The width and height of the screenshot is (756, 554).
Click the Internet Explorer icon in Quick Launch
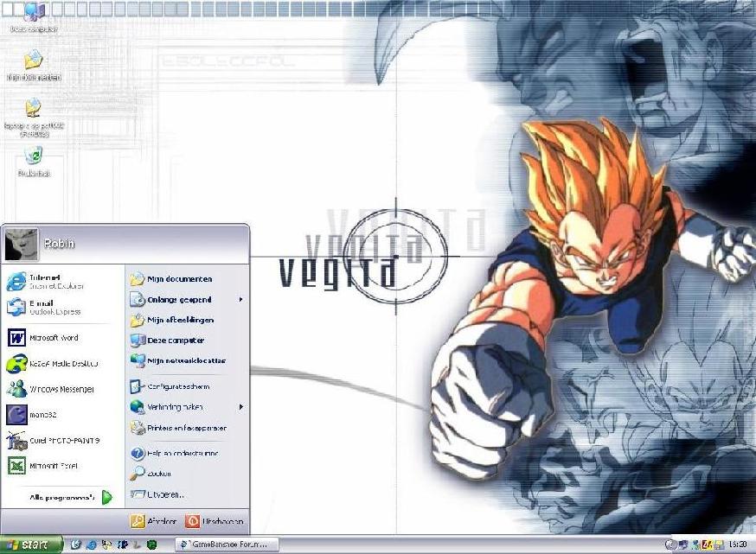(91, 544)
